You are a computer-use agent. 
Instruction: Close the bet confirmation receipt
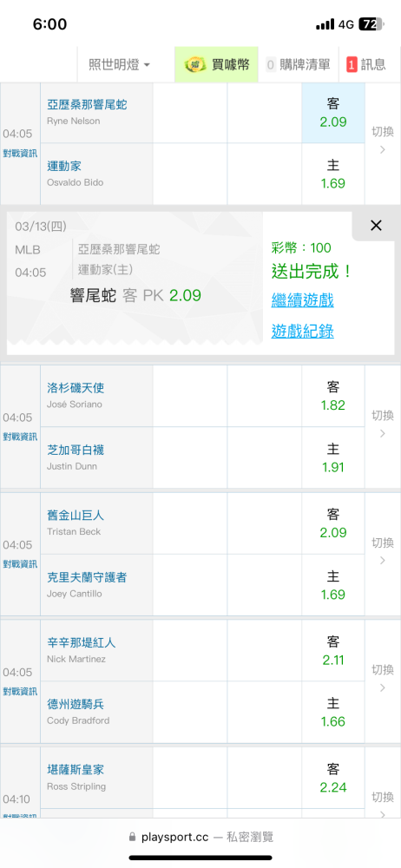[376, 226]
